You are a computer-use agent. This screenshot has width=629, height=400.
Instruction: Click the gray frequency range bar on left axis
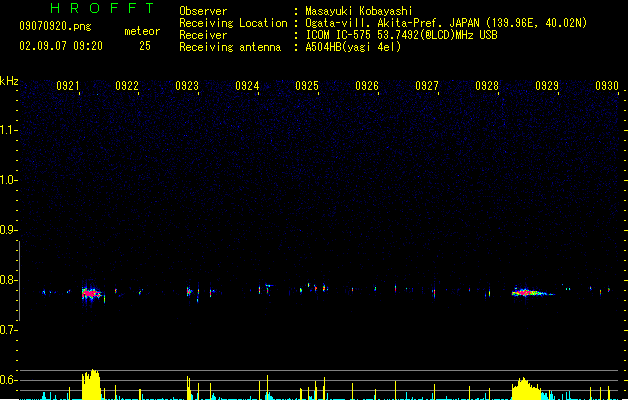pos(20,281)
